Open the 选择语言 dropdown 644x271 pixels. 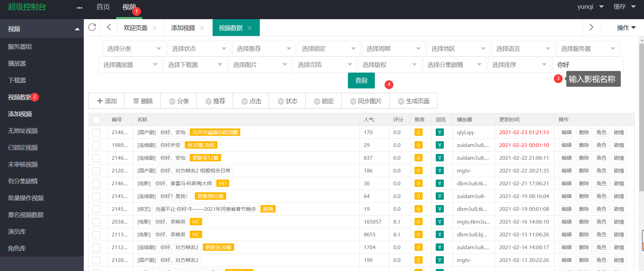pyautogui.click(x=523, y=49)
